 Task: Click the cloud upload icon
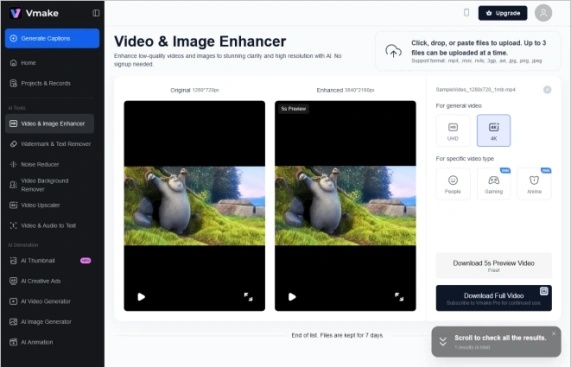pyautogui.click(x=393, y=51)
